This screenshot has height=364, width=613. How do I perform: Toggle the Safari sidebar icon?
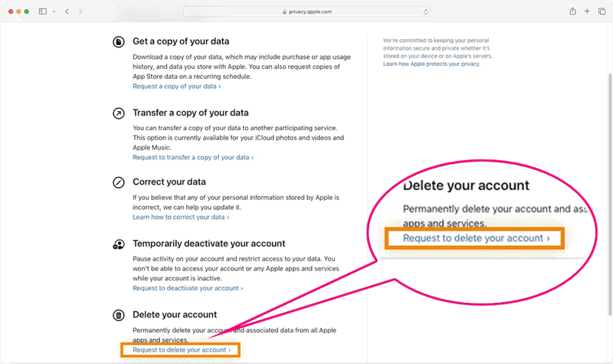coord(42,11)
